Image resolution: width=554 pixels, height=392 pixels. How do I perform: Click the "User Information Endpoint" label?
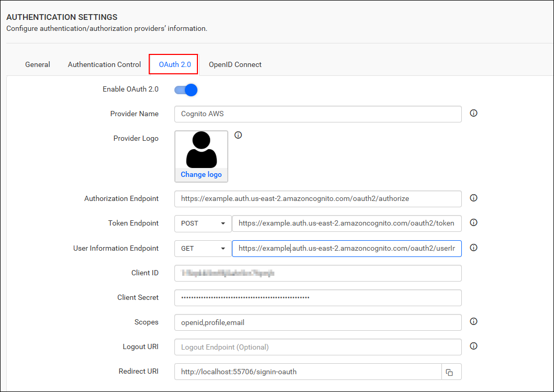[116, 248]
